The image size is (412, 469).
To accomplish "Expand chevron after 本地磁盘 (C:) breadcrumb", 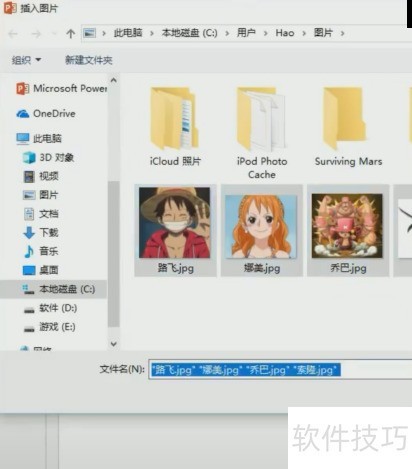I will coord(227,33).
